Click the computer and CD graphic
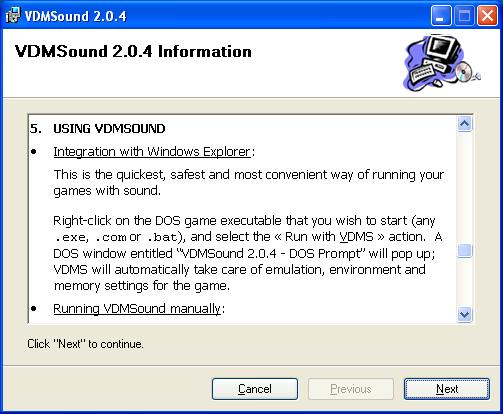503x414 pixels. click(x=442, y=63)
